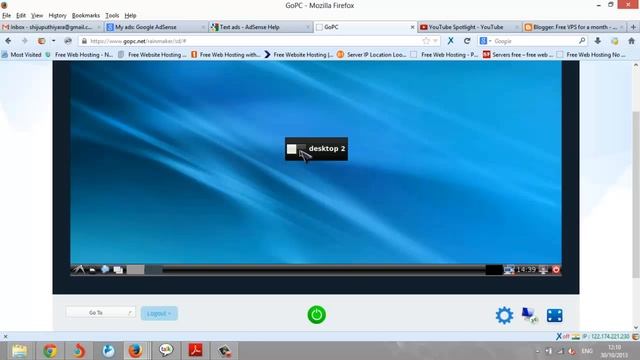The width and height of the screenshot is (640, 360).
Task: Switch to Blogger: Free VPS tab
Action: pyautogui.click(x=574, y=27)
